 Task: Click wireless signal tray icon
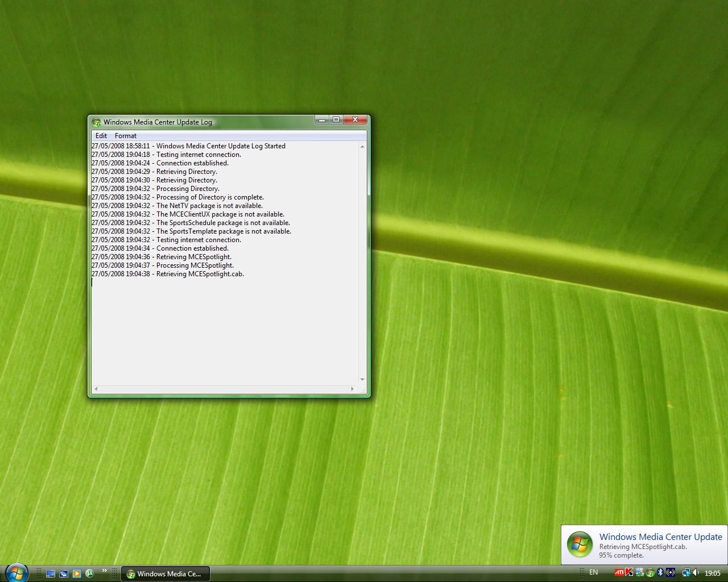coord(671,572)
